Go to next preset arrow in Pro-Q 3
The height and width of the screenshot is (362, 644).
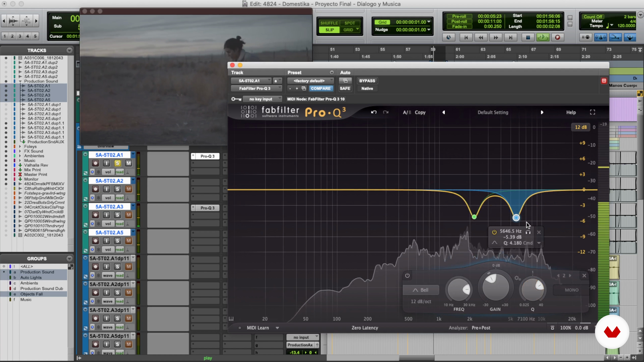(542, 112)
